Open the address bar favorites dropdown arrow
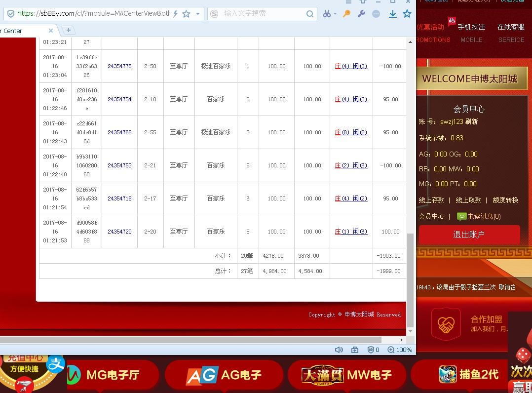This screenshot has height=393, width=532. tap(198, 14)
